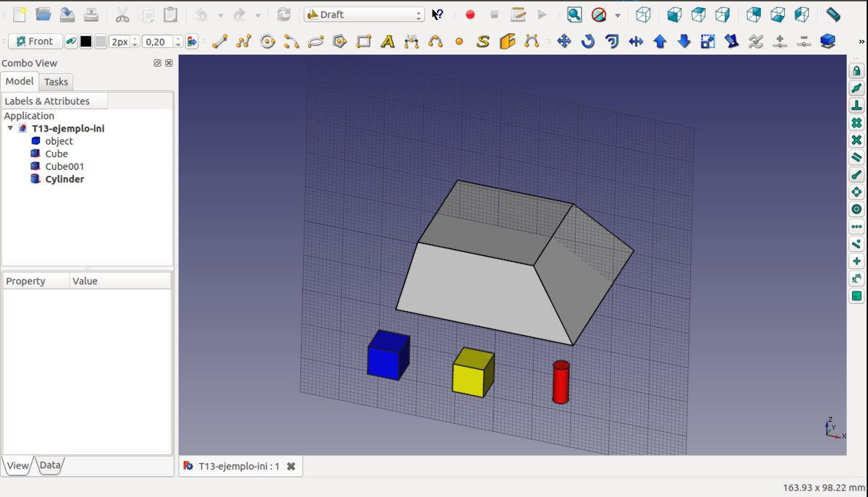Select the Draft Line tool
868x497 pixels.
click(x=220, y=42)
